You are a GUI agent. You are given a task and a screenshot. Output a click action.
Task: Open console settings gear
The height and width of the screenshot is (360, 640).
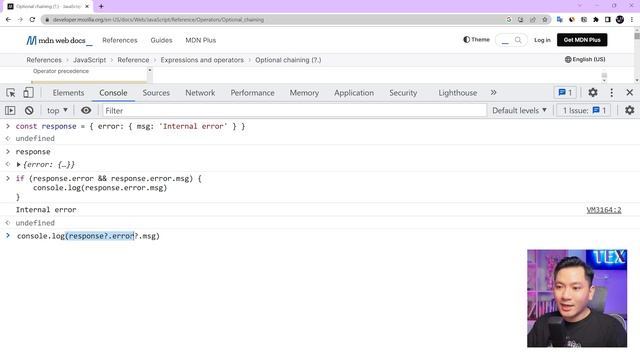tap(630, 110)
